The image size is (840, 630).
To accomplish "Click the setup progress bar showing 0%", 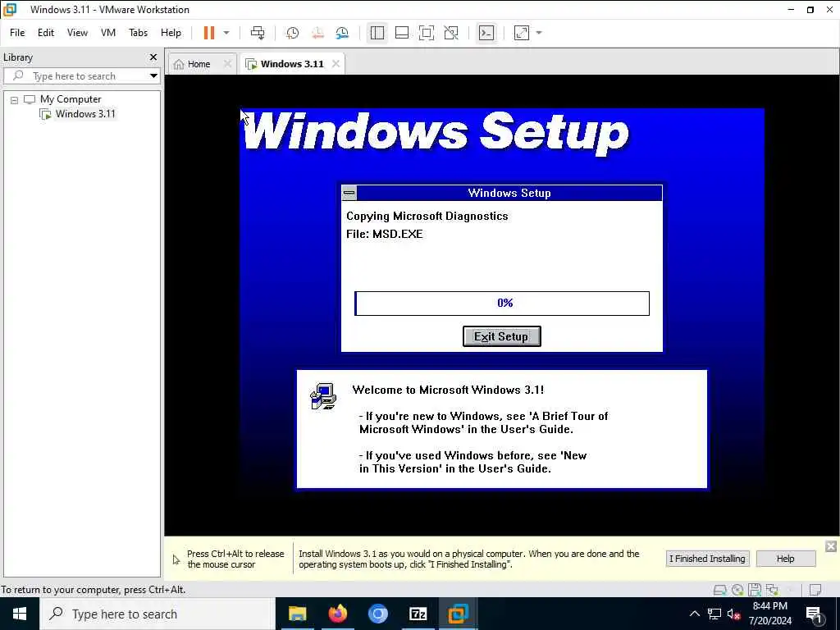I will click(502, 304).
